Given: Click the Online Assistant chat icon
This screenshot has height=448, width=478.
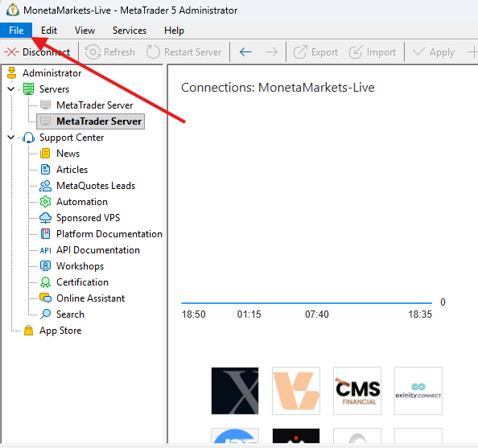Looking at the screenshot, I should [x=45, y=298].
